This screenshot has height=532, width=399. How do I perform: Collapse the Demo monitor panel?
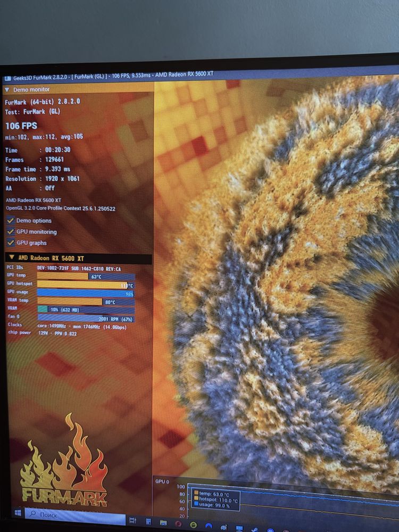coord(7,90)
